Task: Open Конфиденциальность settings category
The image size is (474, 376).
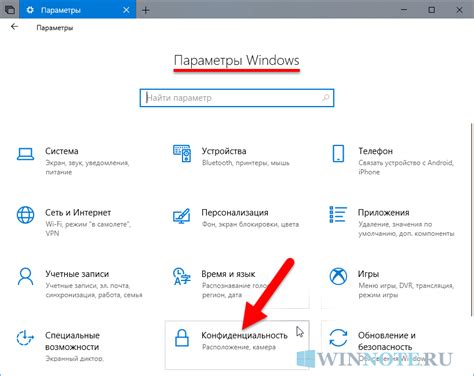Action: coord(237,345)
